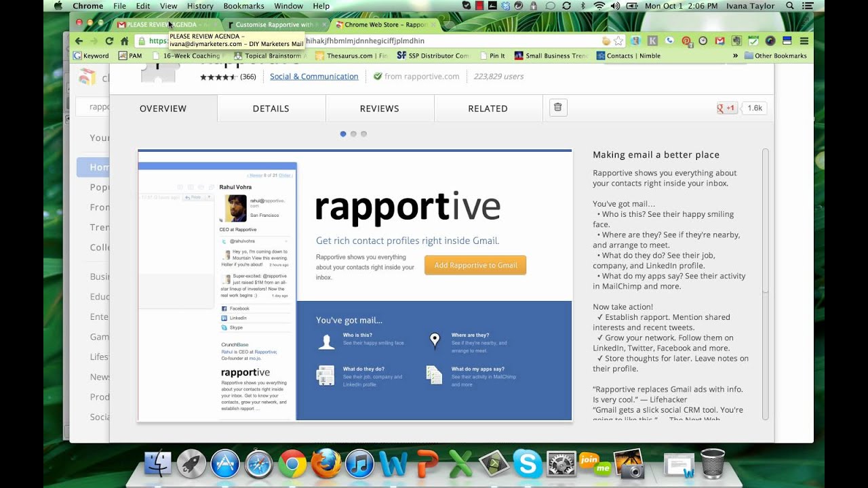Click the Chrome home icon
Screen dimensions: 868x488
point(124,41)
